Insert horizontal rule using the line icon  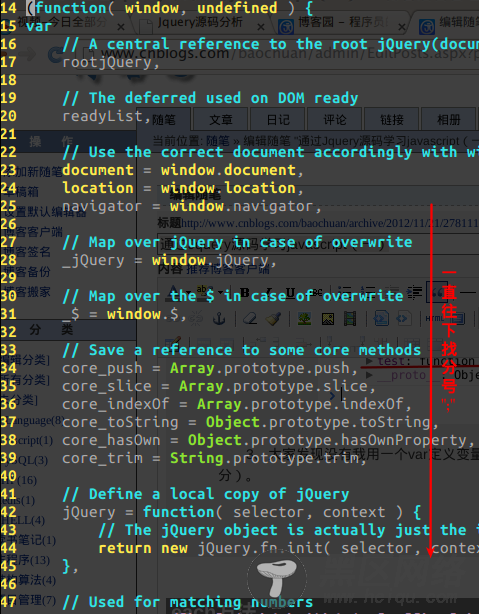pos(467,292)
